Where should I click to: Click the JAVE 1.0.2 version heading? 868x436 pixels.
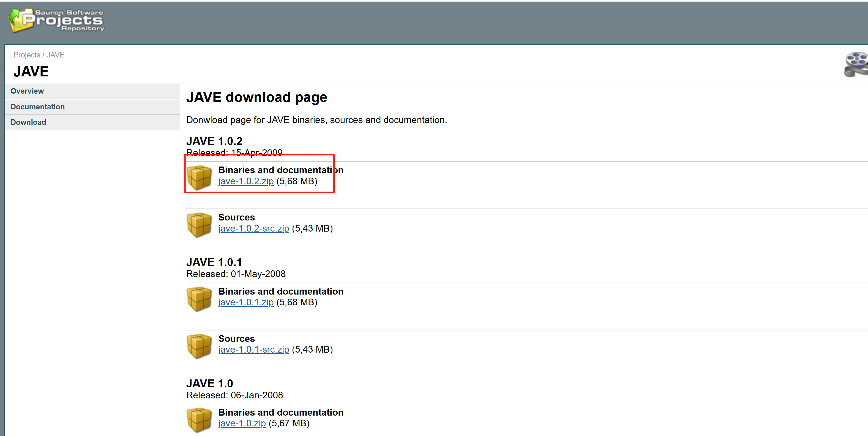click(x=214, y=141)
